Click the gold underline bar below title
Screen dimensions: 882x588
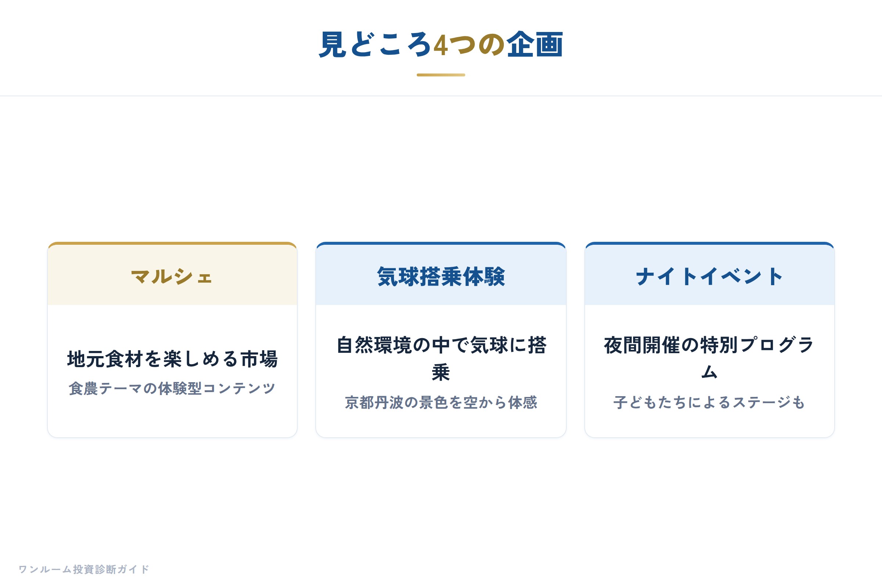[x=441, y=75]
